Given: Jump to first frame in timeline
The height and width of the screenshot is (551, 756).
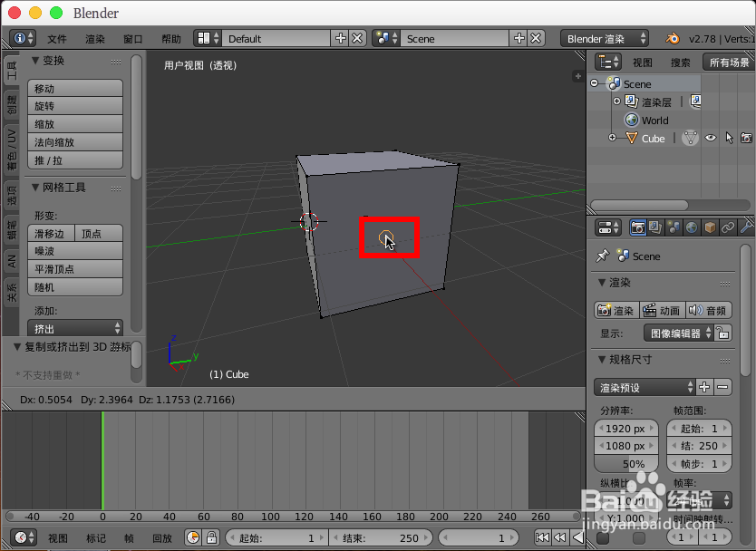Looking at the screenshot, I should point(542,537).
